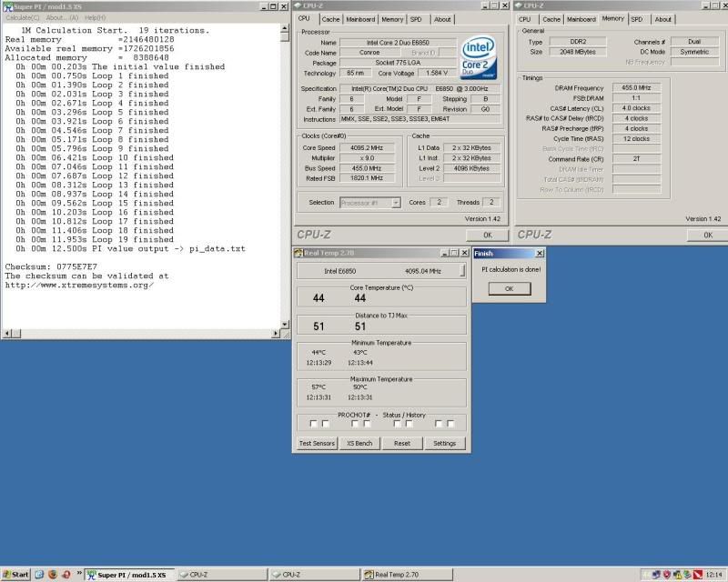Open the Help(H) menu in Super PI
This screenshot has width=728, height=582.
96,17
